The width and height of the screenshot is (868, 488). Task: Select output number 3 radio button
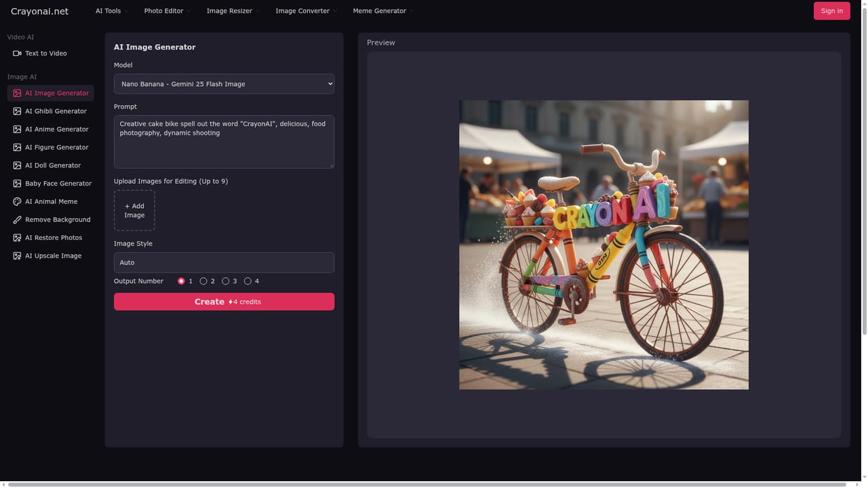226,281
